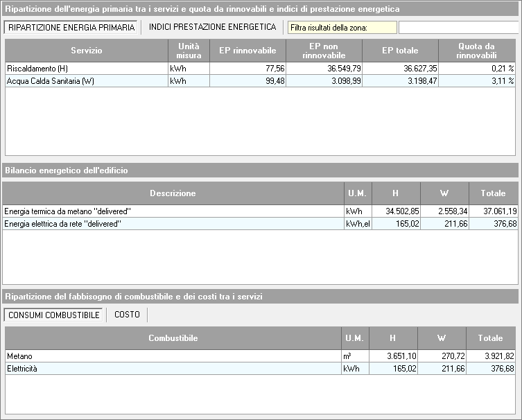This screenshot has width=522, height=420.
Task: Click the Descrizione column header
Action: coord(173,193)
